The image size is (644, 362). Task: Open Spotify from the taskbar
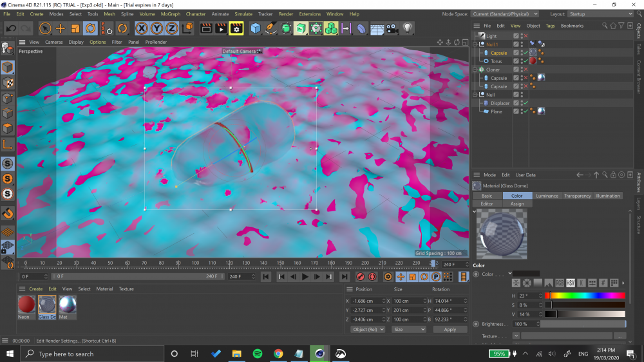tap(258, 354)
